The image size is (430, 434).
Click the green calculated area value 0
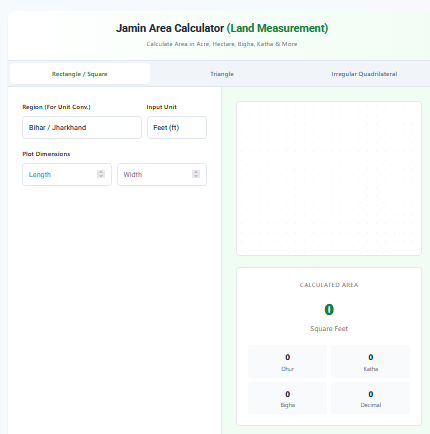tap(329, 310)
